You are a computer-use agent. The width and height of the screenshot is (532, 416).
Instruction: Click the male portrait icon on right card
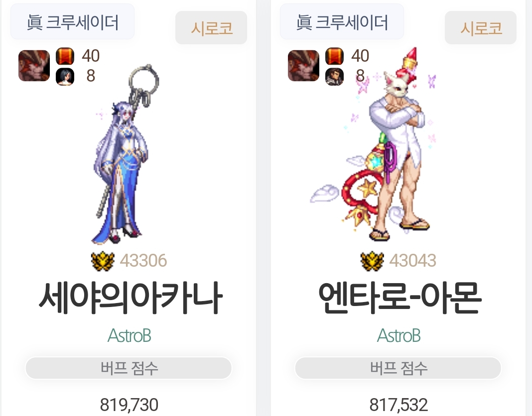pyautogui.click(x=334, y=76)
